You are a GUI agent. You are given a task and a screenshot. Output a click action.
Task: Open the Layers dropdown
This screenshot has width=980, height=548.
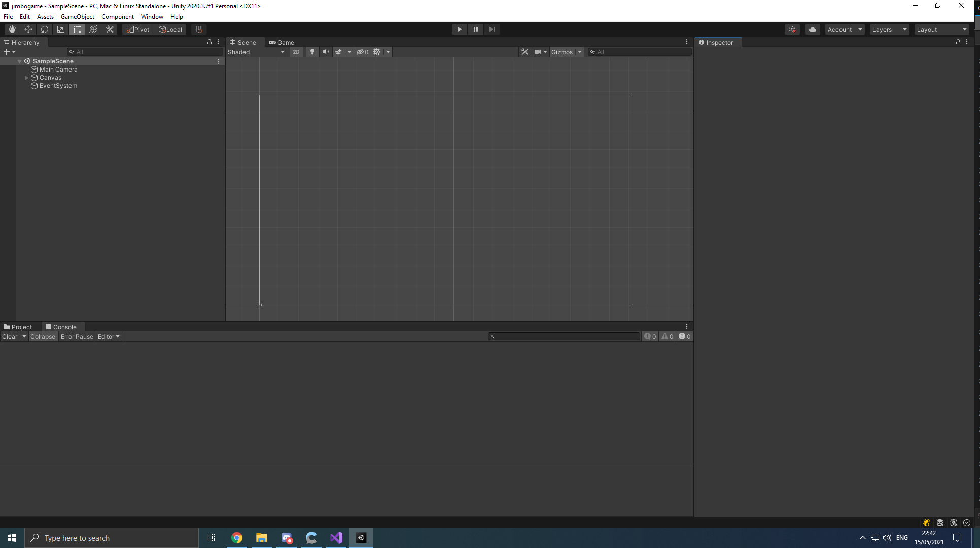pos(889,29)
